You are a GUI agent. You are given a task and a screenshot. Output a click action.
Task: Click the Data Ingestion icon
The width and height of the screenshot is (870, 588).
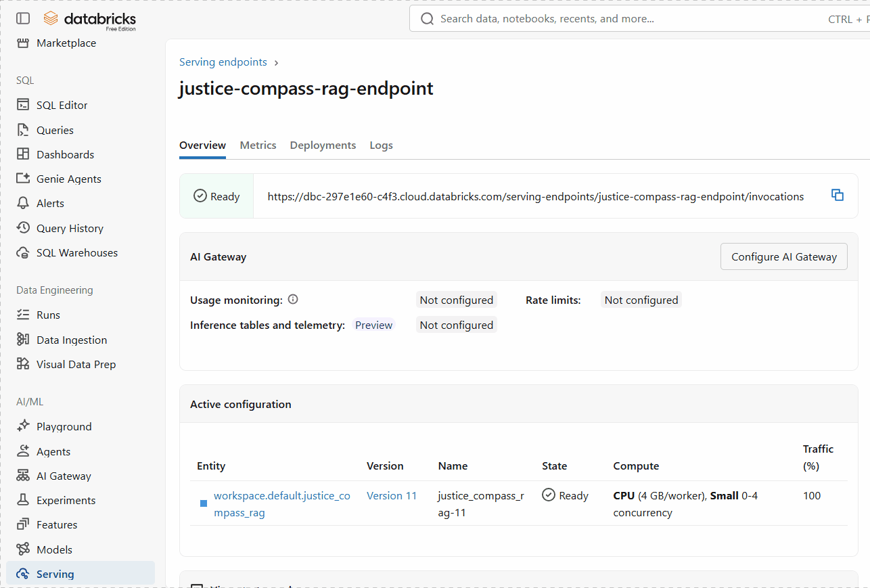[x=23, y=340]
